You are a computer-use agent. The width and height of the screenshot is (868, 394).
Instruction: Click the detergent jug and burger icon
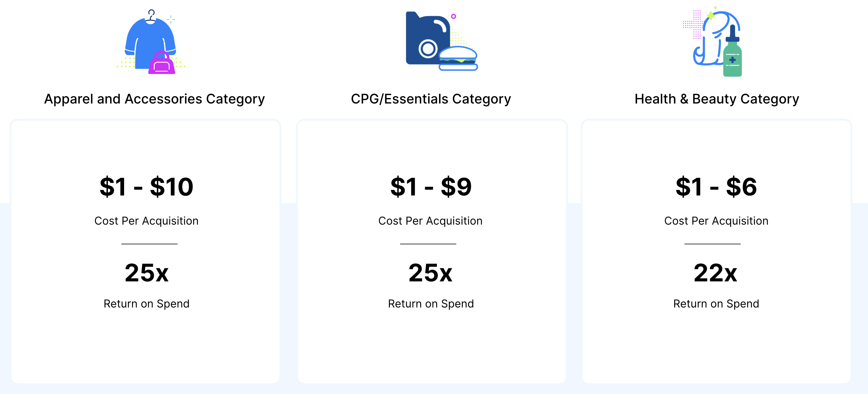click(441, 41)
